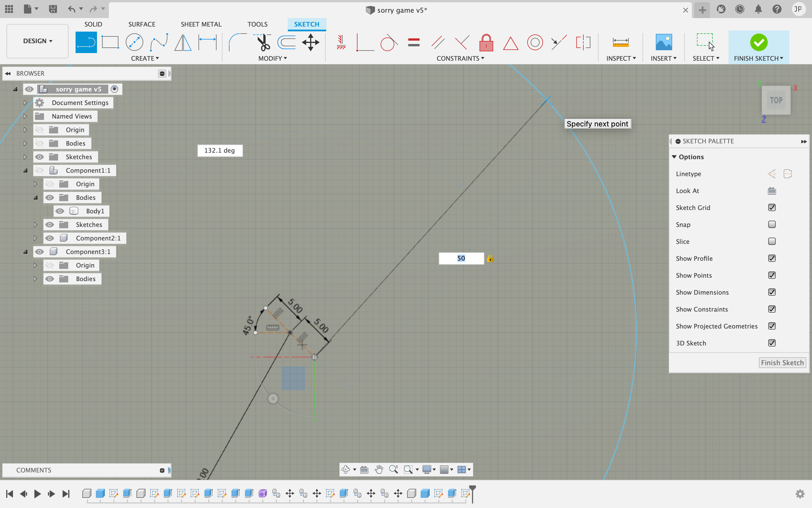Toggle the Sketch Grid checkbox
Viewport: 812px width, 508px height.
772,208
